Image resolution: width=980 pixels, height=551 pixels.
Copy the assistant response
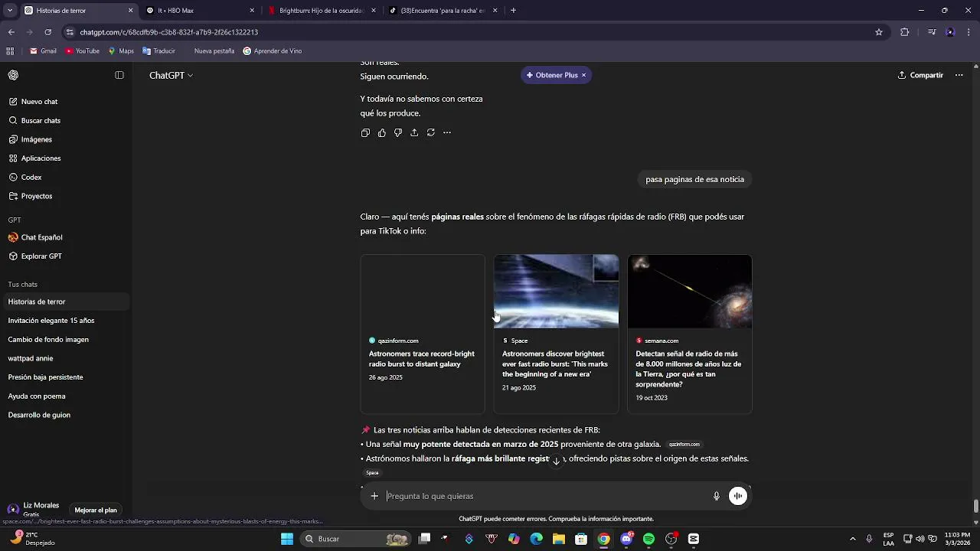coord(365,132)
